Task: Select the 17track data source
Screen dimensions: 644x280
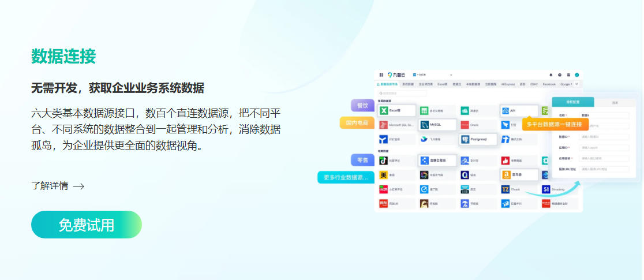Action: (x=519, y=189)
